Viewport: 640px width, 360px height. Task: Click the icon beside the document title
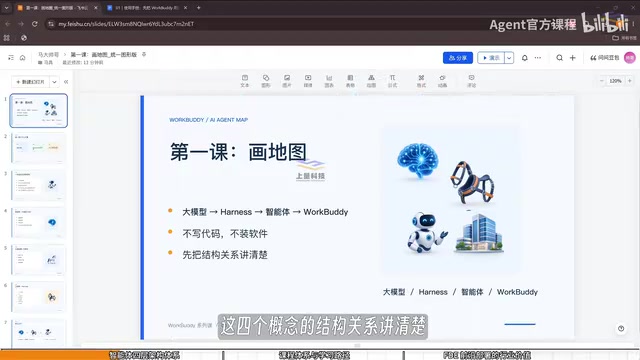(x=144, y=54)
